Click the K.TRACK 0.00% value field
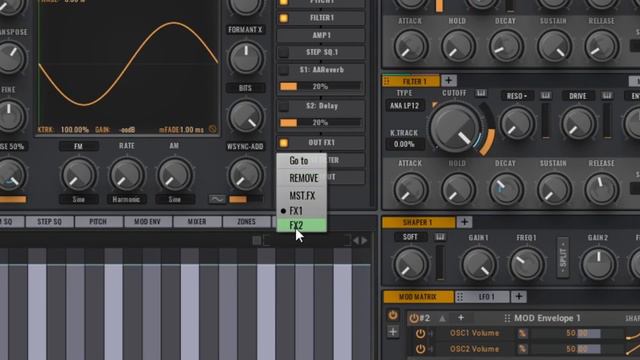The width and height of the screenshot is (640, 360). tap(404, 144)
